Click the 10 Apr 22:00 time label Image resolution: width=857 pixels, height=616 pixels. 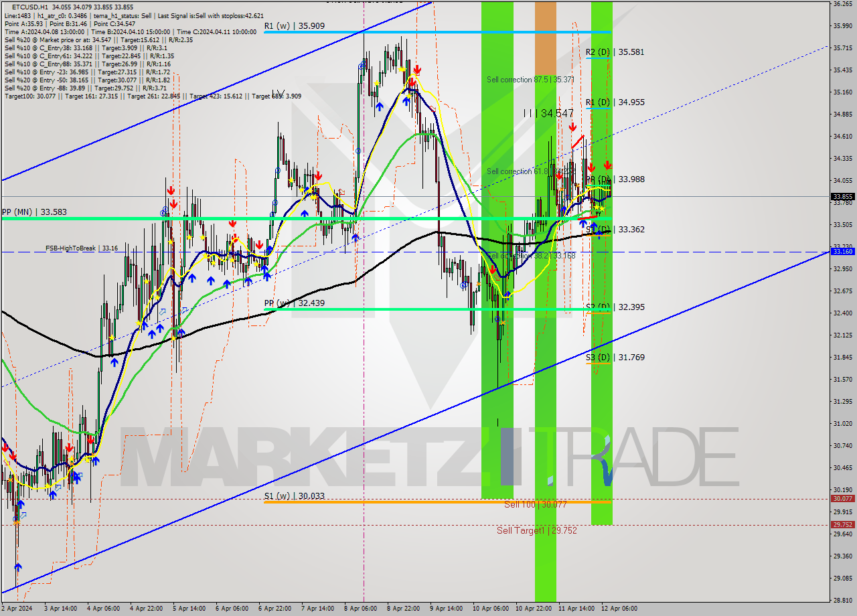(x=533, y=609)
